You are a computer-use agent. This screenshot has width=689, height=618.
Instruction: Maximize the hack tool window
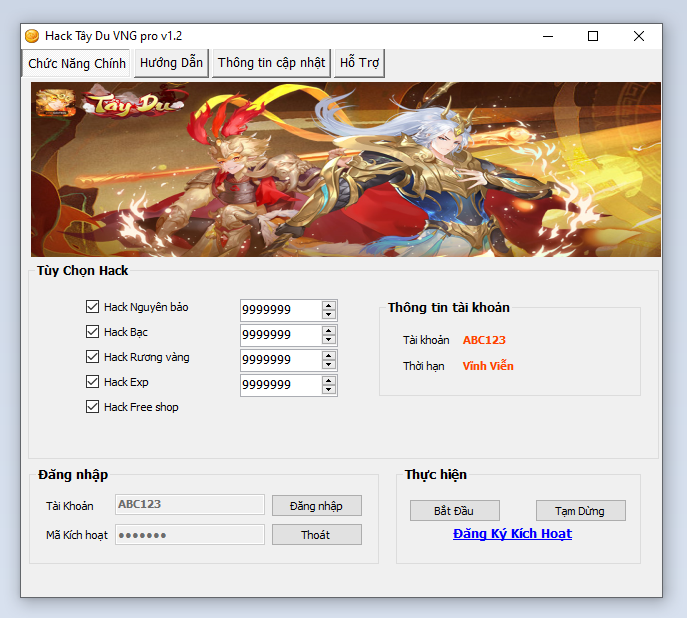592,36
